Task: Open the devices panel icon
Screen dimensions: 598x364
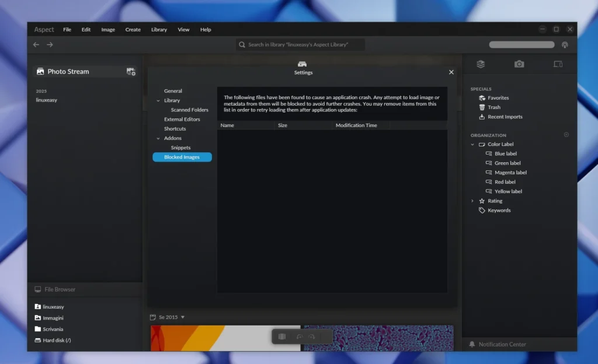Action: tap(558, 64)
